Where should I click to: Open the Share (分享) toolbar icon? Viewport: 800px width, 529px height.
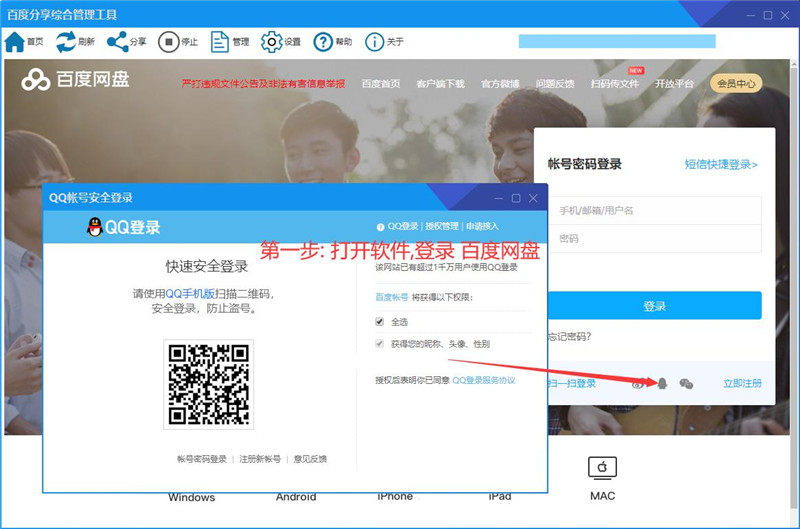tap(117, 42)
